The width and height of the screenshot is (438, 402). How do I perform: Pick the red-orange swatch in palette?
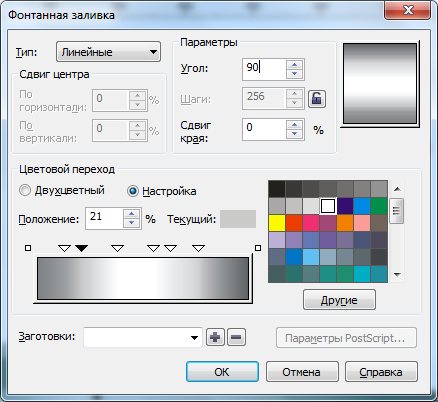(x=294, y=223)
